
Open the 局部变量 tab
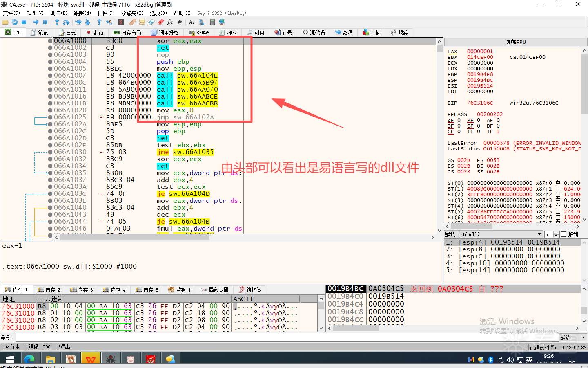pyautogui.click(x=214, y=290)
